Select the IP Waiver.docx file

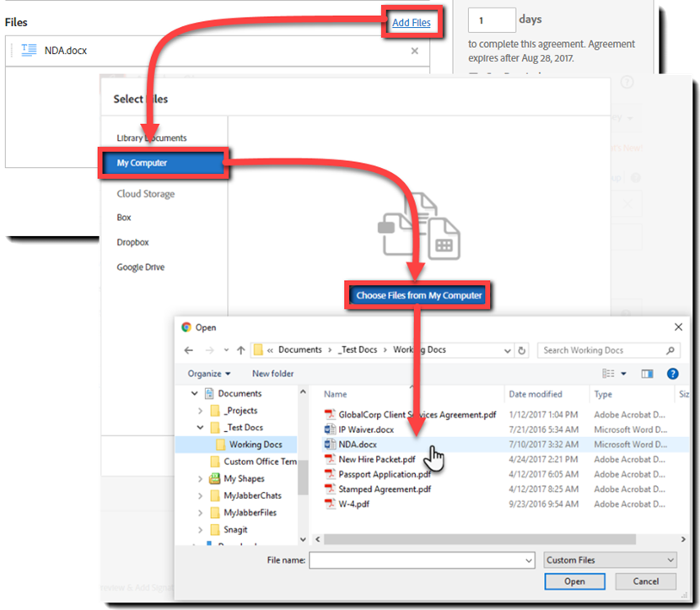tap(366, 429)
